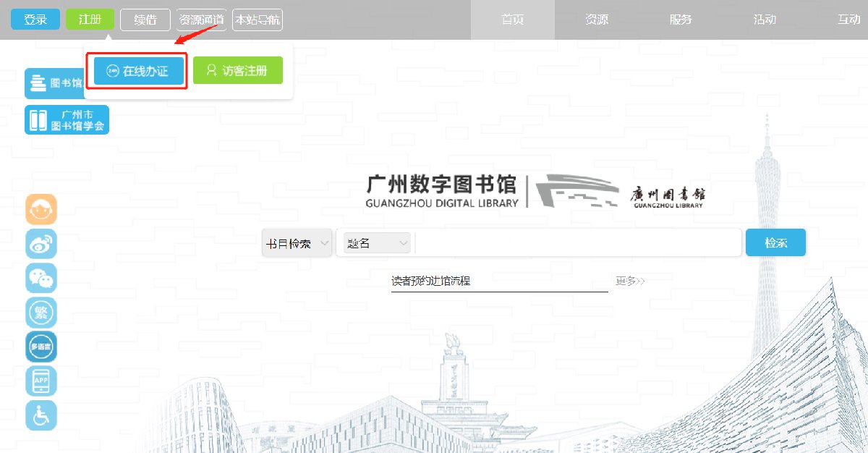Image resolution: width=868 pixels, height=453 pixels.
Task: Open the wheelchair accessibility icon
Action: coord(41,415)
